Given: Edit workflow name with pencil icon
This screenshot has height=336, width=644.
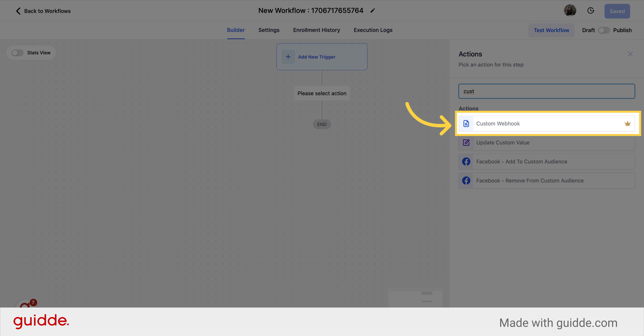Looking at the screenshot, I should [x=373, y=10].
